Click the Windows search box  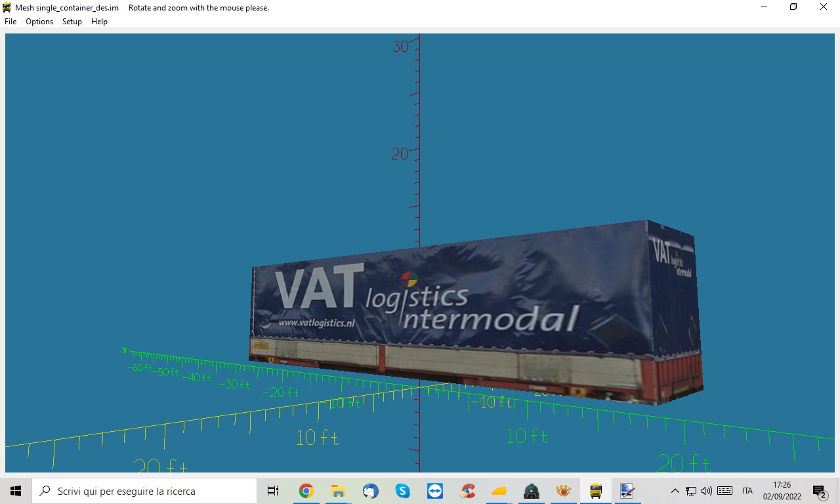(x=144, y=491)
